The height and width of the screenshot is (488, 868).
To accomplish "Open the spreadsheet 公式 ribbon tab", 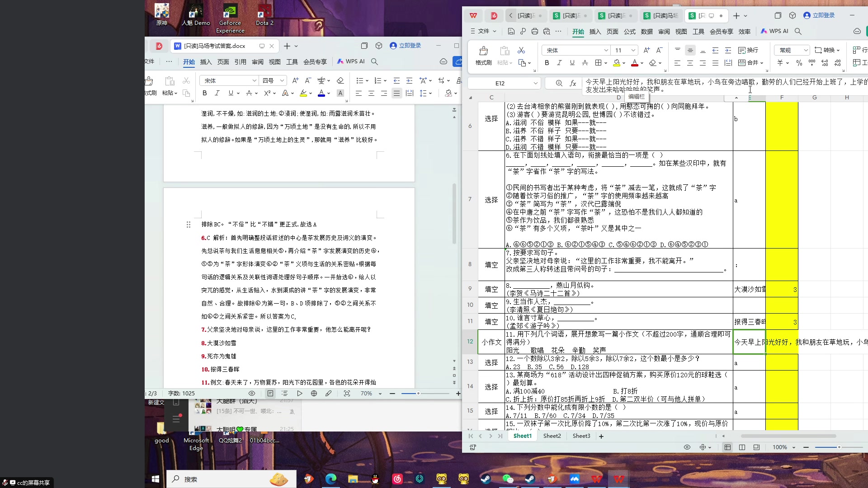I will click(629, 31).
